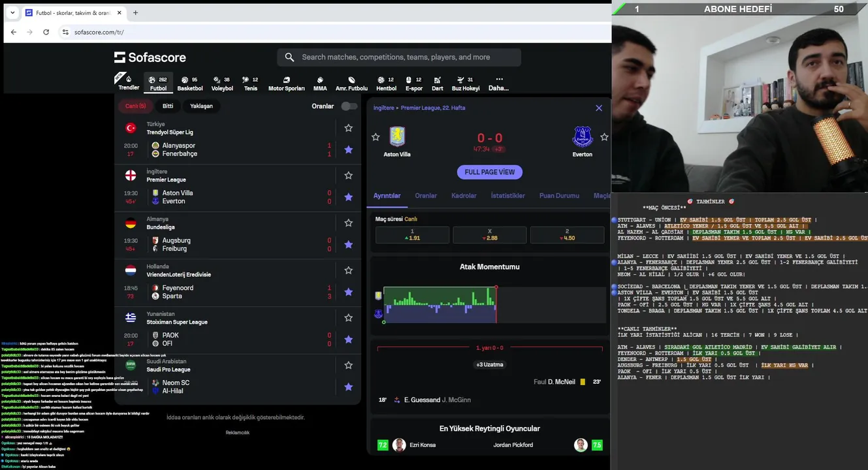Switch to the Oranlar tab
The image size is (868, 470).
pyautogui.click(x=426, y=196)
